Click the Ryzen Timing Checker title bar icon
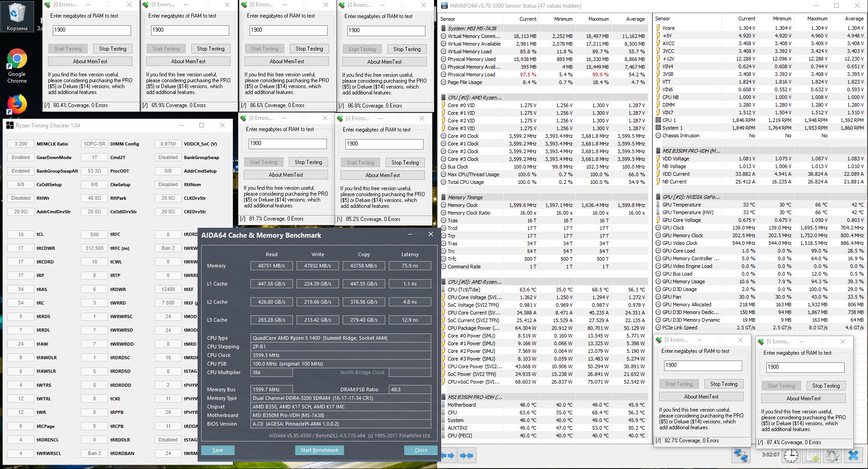This screenshot has width=868, height=469. coord(9,125)
